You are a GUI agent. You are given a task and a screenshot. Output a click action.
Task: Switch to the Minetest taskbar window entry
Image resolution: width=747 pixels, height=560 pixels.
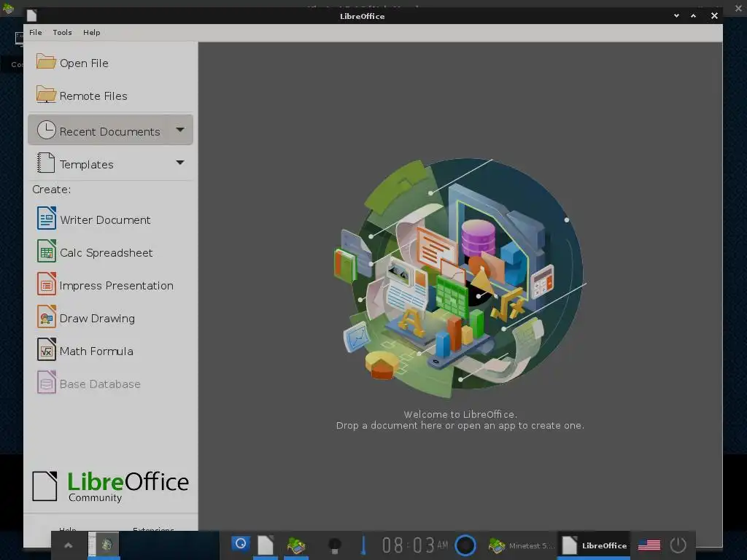point(521,545)
